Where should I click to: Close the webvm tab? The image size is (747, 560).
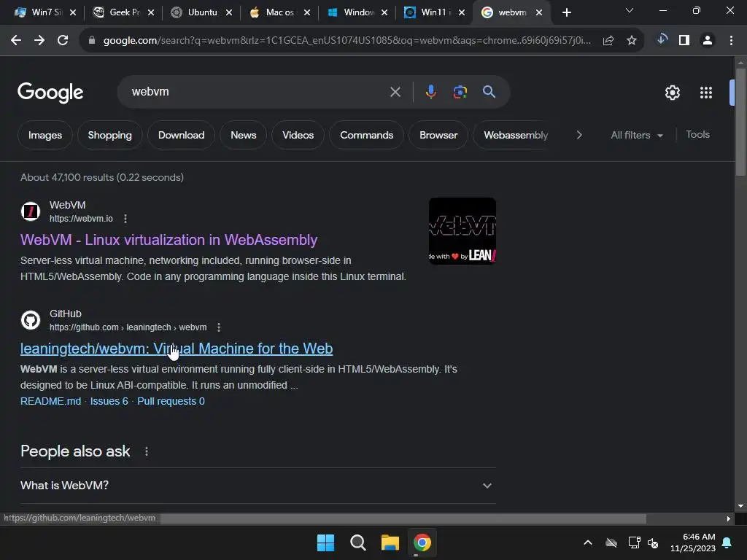coord(539,13)
